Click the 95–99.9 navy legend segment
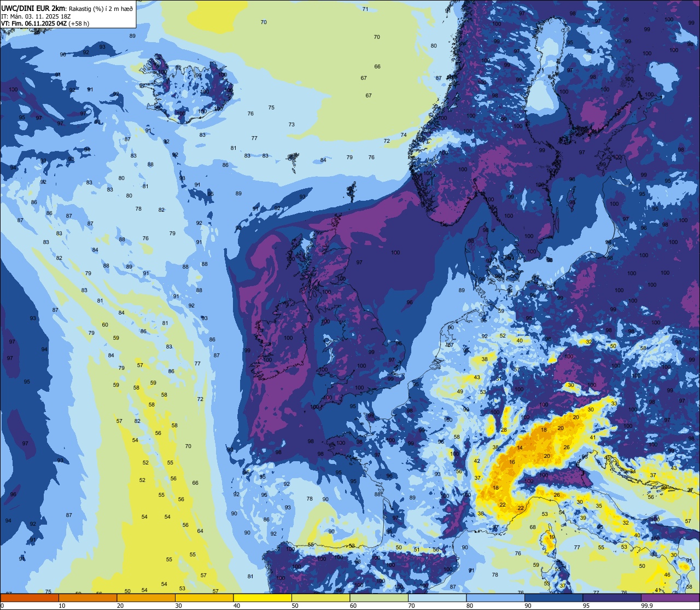The width and height of the screenshot is (700, 610). [x=612, y=597]
